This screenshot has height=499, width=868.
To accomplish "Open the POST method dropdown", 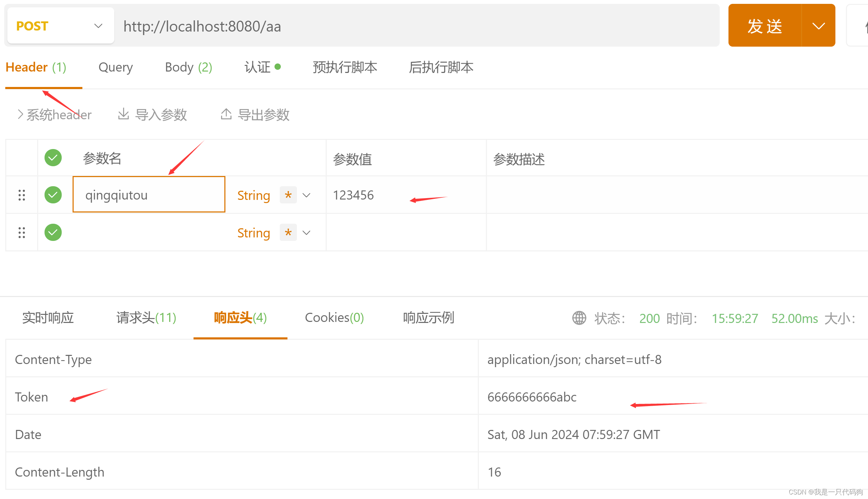I will tap(98, 25).
